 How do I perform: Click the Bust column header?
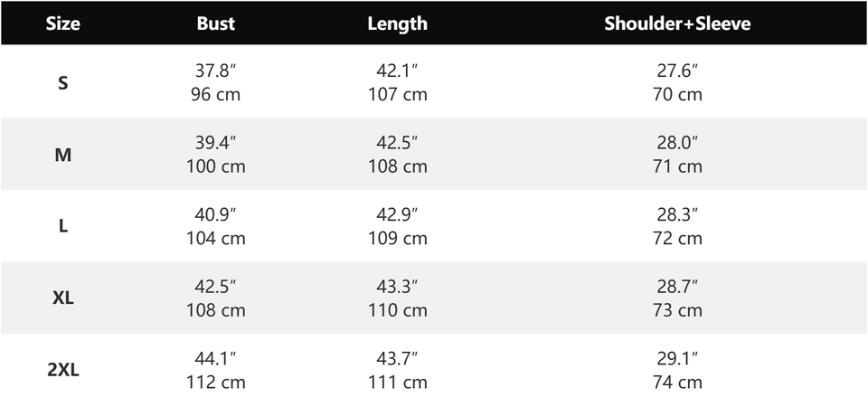tap(216, 24)
